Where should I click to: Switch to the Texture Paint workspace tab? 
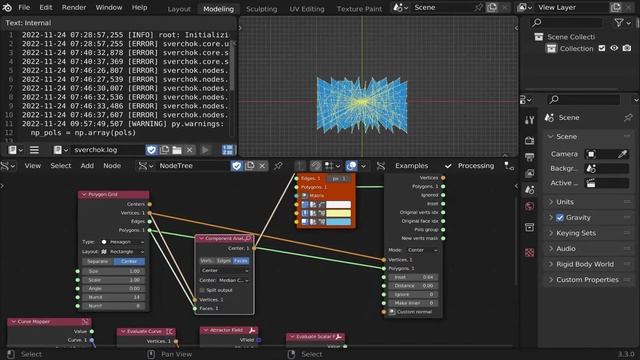point(359,9)
